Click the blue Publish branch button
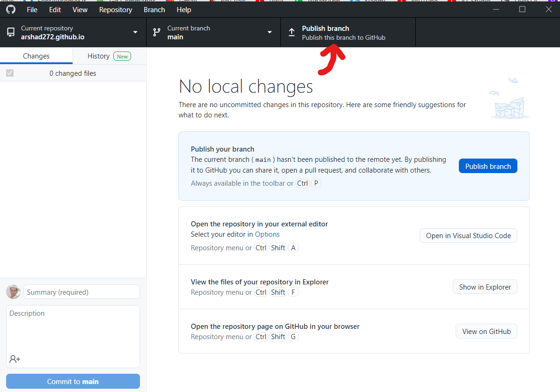The height and width of the screenshot is (392, 560). (488, 166)
